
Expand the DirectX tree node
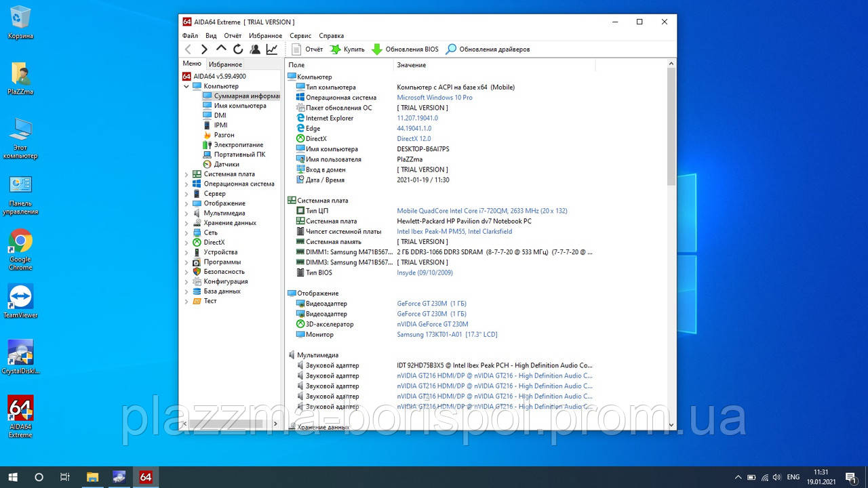coord(186,242)
